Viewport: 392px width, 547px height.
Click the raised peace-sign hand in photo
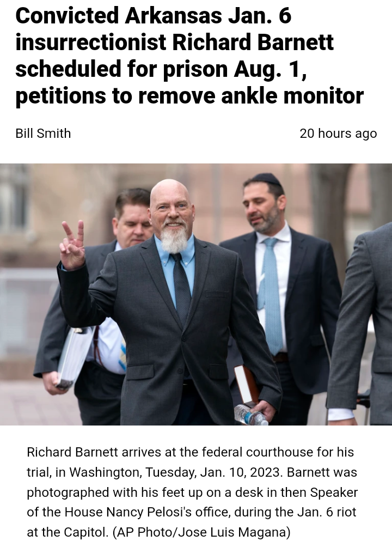click(72, 246)
